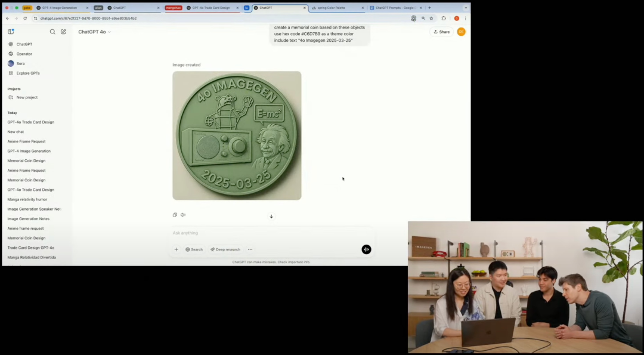Click the Share button
The image size is (644, 355).
441,32
